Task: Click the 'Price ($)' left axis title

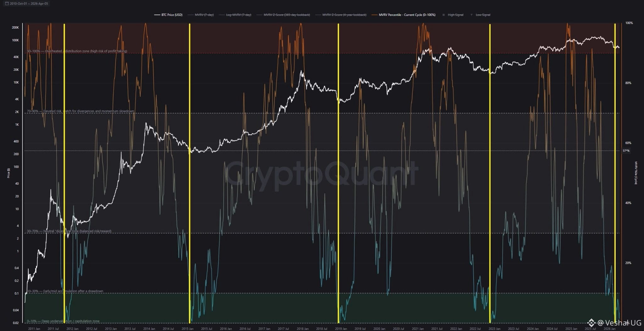Action: [8, 173]
